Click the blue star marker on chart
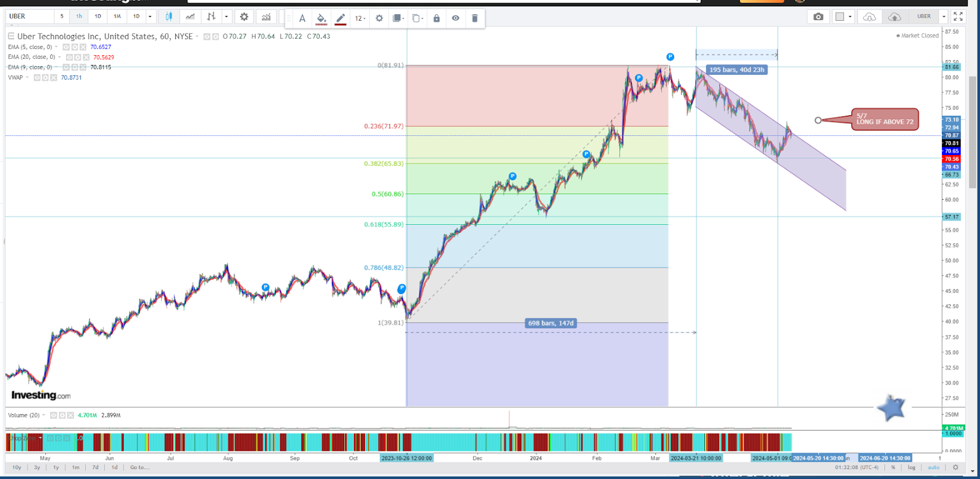 click(891, 407)
